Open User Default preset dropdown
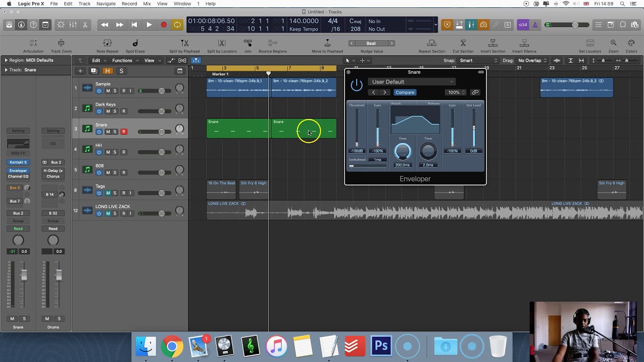Viewport: 644px width, 362px height. point(412,81)
